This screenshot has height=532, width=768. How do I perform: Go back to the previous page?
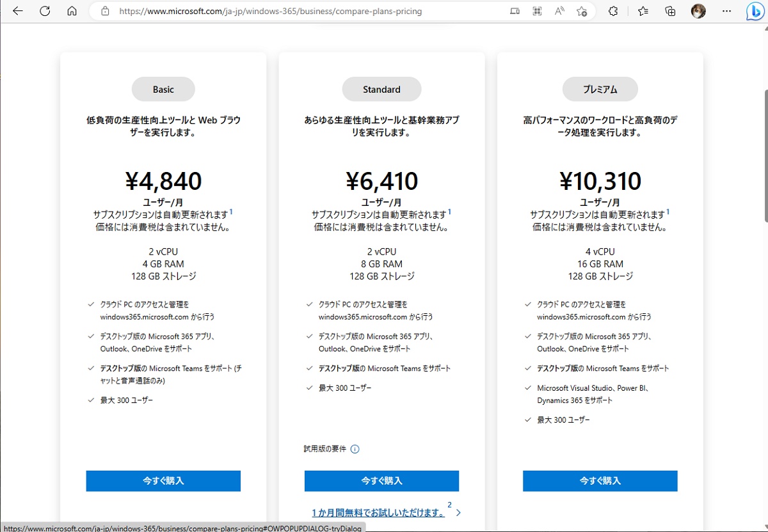click(18, 11)
